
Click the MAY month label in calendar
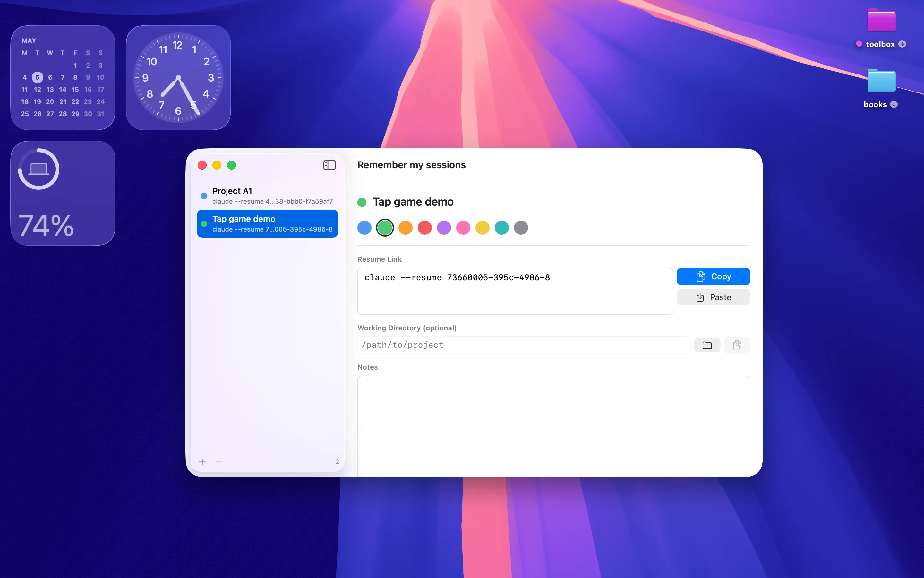pos(29,40)
